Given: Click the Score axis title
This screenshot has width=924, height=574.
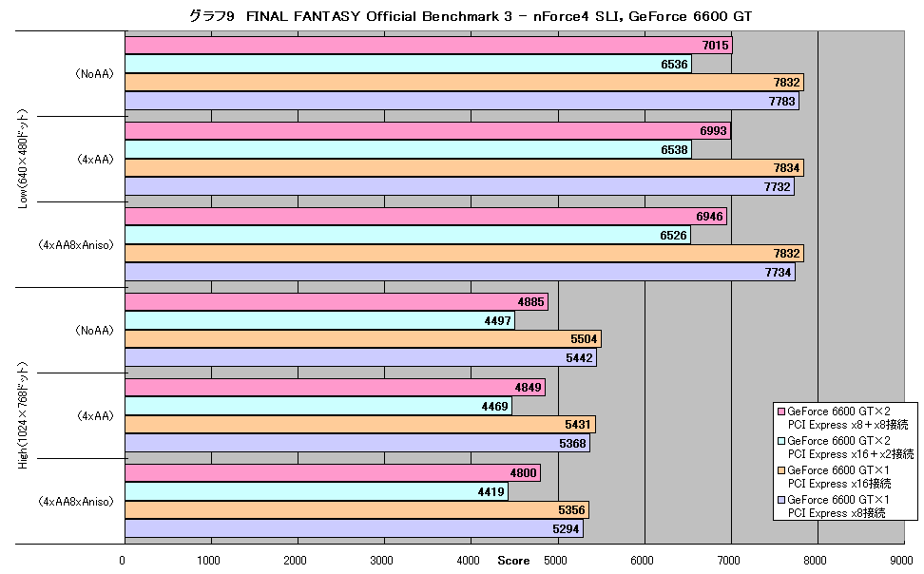Looking at the screenshot, I should (x=513, y=561).
